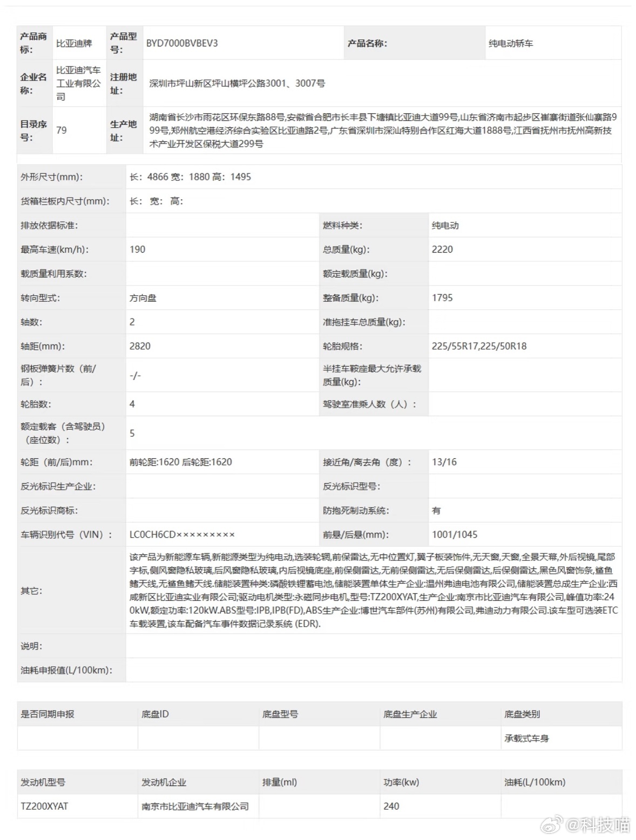This screenshot has height=840, width=636.
Task: Click the 油耗(L/100km) column header
Action: click(x=535, y=782)
